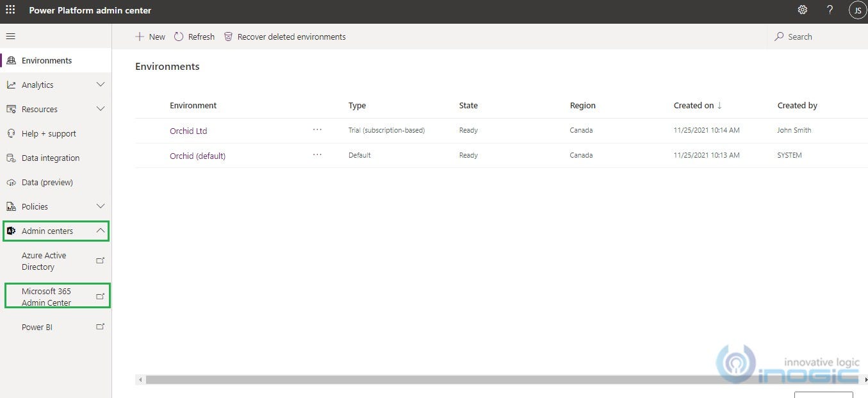This screenshot has width=868, height=398.
Task: Click the plus icon for New
Action: (140, 37)
